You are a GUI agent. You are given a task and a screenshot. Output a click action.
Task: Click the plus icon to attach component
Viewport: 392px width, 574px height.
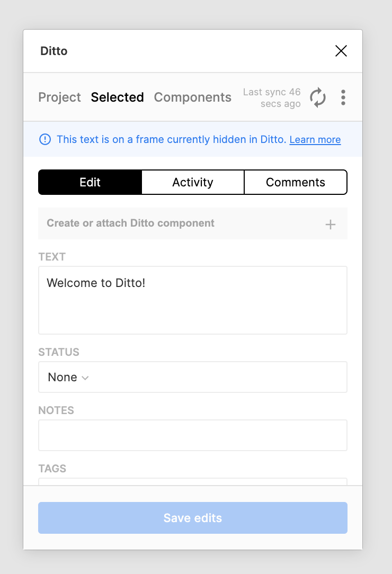(331, 225)
